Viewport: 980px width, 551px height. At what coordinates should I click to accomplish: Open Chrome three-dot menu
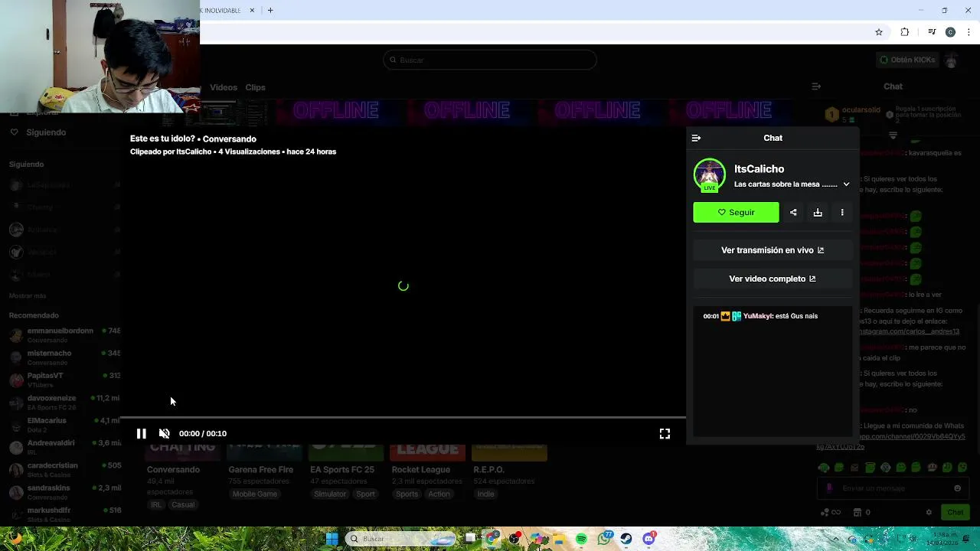point(969,32)
